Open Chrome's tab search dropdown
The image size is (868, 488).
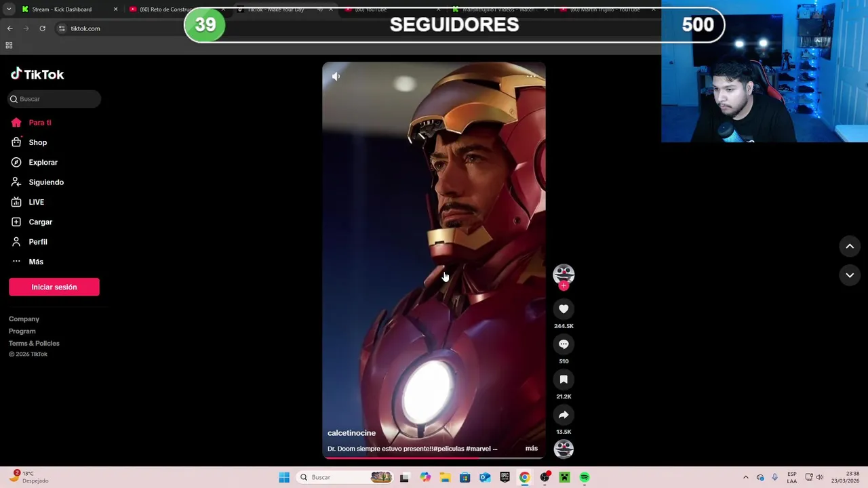[9, 9]
